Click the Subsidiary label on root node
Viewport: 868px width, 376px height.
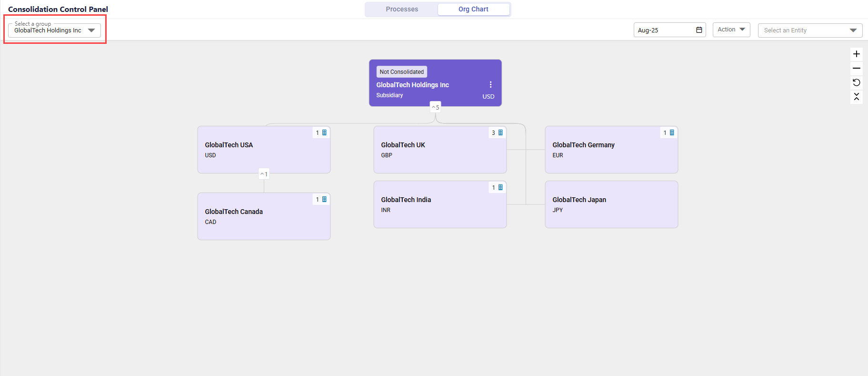pyautogui.click(x=389, y=95)
